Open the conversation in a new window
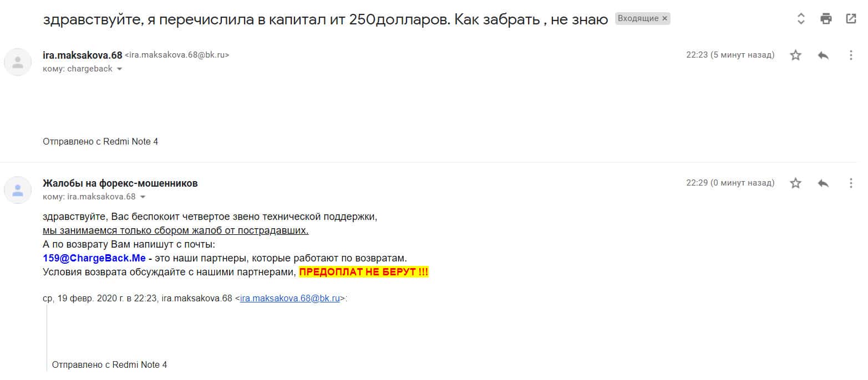This screenshot has width=868, height=380. click(x=851, y=19)
